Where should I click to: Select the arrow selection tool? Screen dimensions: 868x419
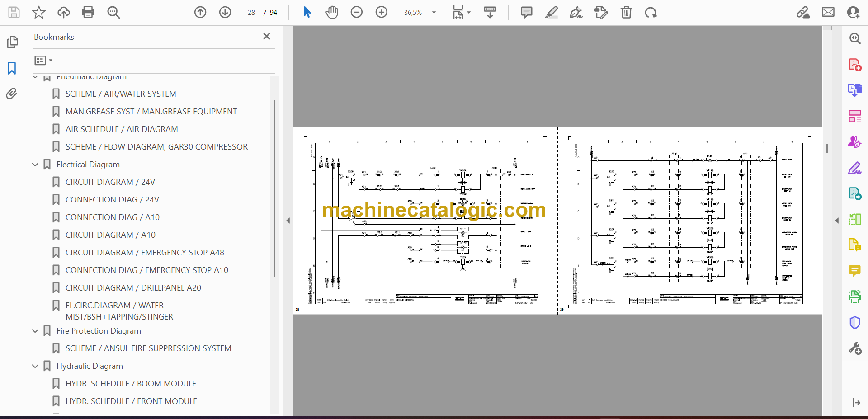click(307, 12)
